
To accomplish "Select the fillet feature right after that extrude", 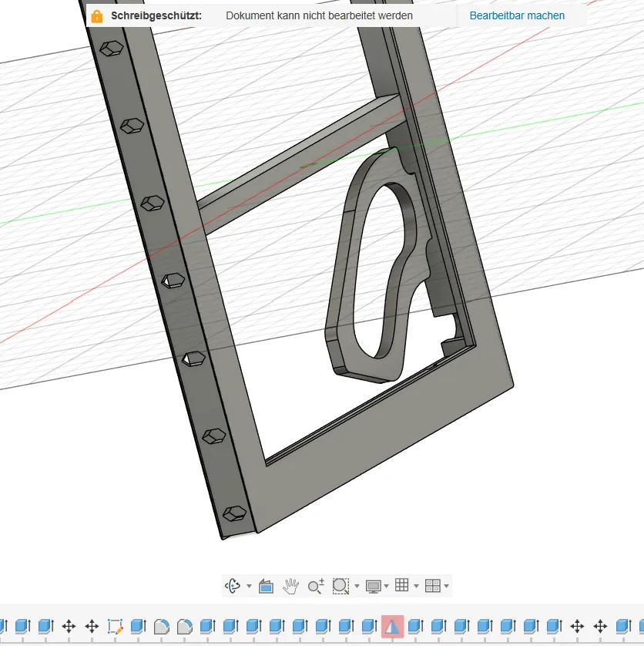I will [x=161, y=627].
